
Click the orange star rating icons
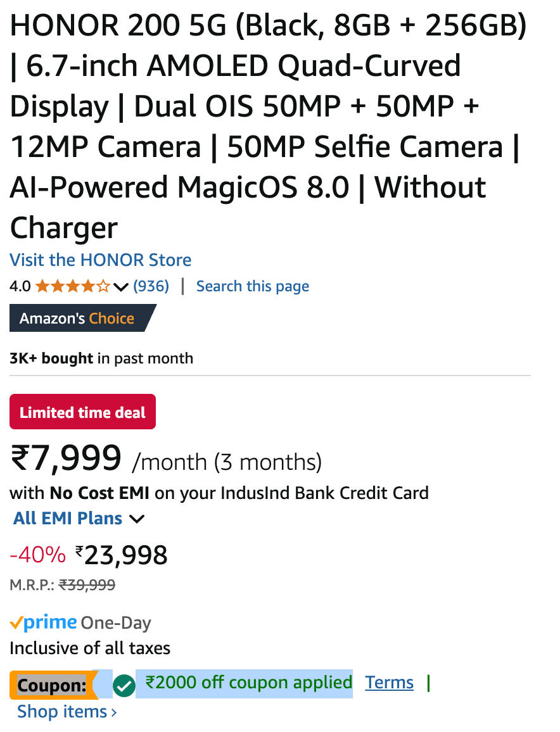click(x=73, y=286)
